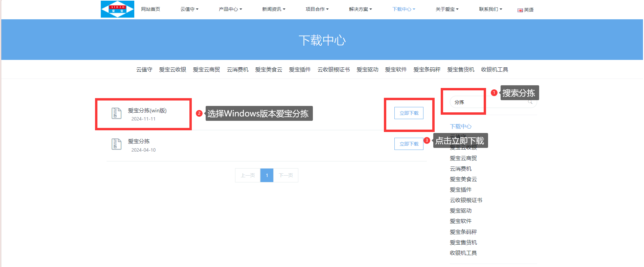The height and width of the screenshot is (267, 644).
Task: Click the flag icon beside 英语
Action: coord(520,10)
